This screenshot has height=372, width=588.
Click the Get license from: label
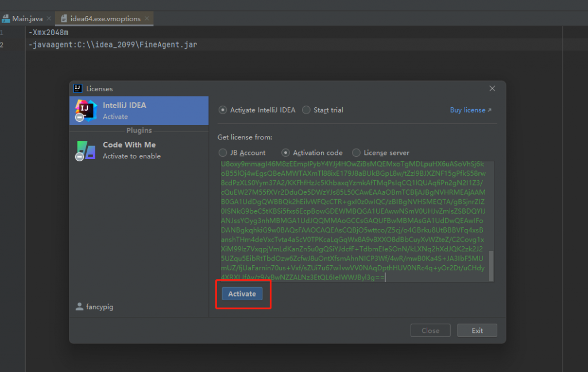click(x=245, y=137)
